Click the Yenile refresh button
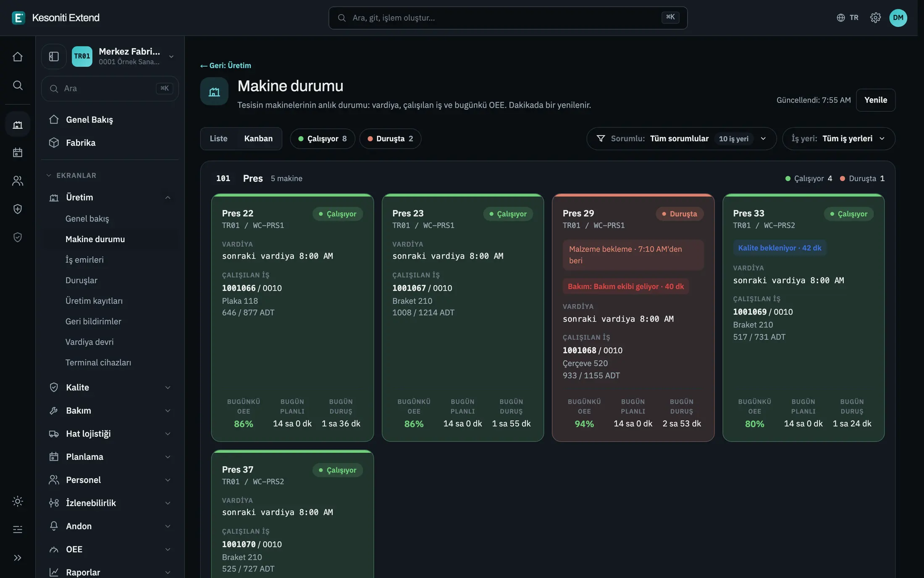 (875, 100)
